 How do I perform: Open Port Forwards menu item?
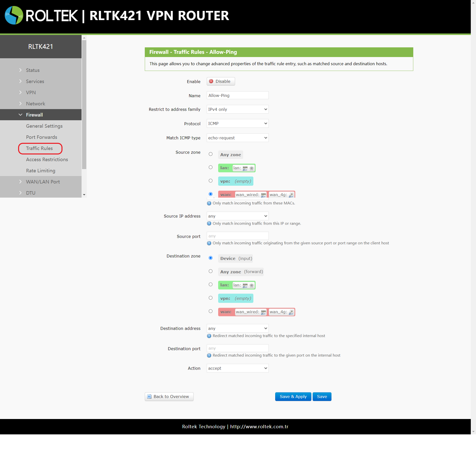pyautogui.click(x=41, y=137)
